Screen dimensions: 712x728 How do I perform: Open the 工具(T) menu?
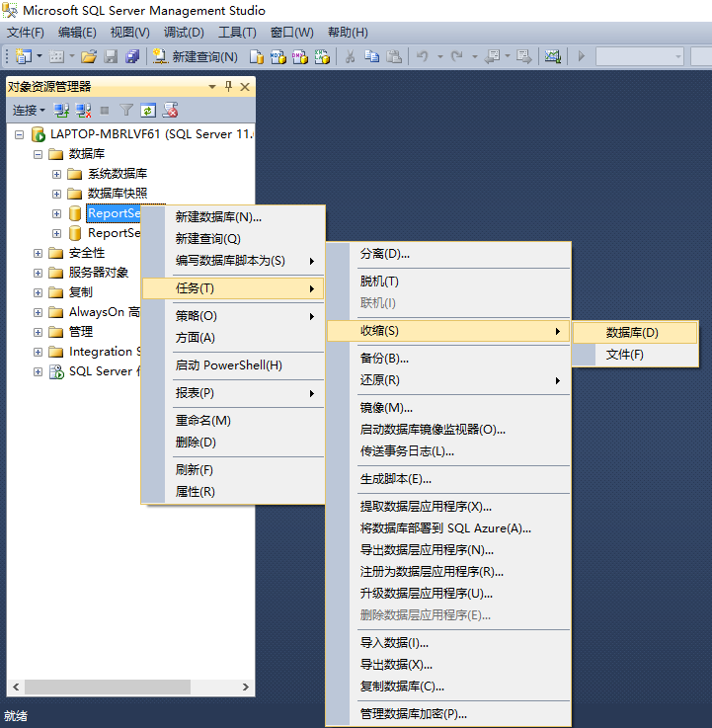237,33
